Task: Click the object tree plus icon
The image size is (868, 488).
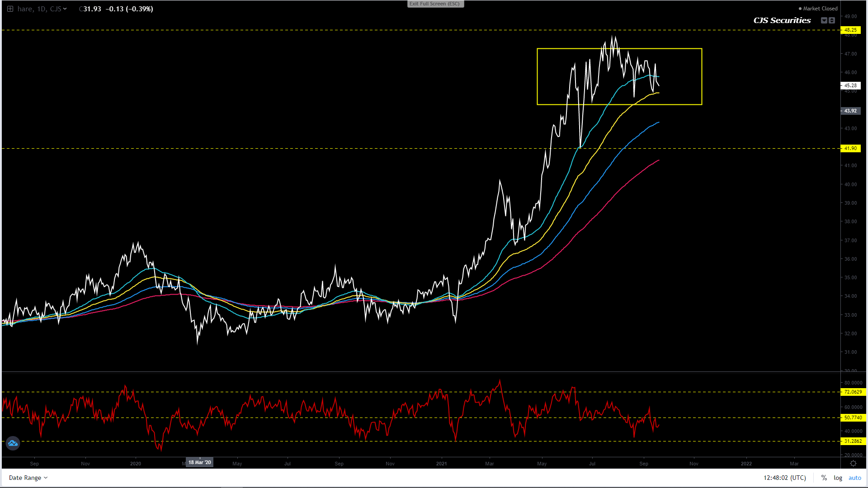Action: pos(10,9)
